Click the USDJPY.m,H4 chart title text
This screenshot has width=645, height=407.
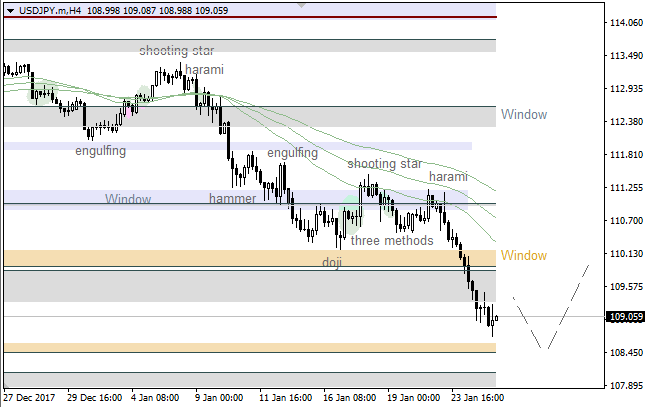point(48,9)
